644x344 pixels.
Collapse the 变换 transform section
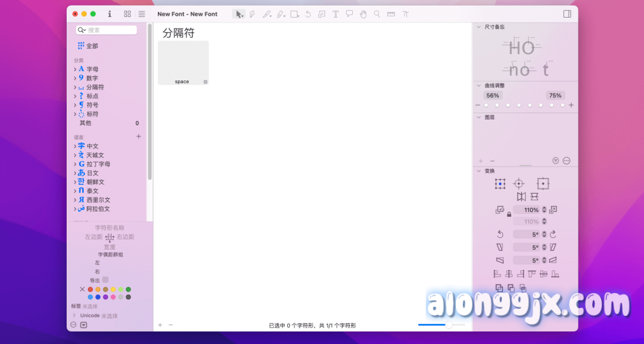click(x=479, y=171)
